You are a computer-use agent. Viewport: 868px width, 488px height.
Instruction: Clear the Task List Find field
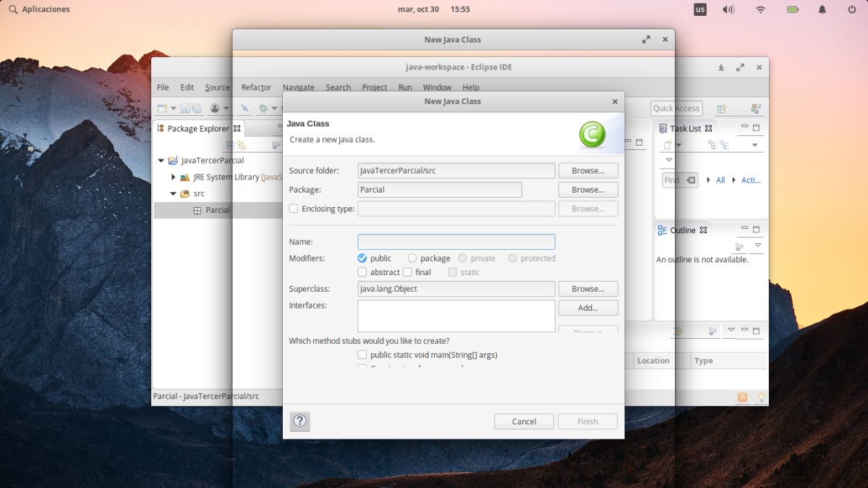pyautogui.click(x=691, y=180)
